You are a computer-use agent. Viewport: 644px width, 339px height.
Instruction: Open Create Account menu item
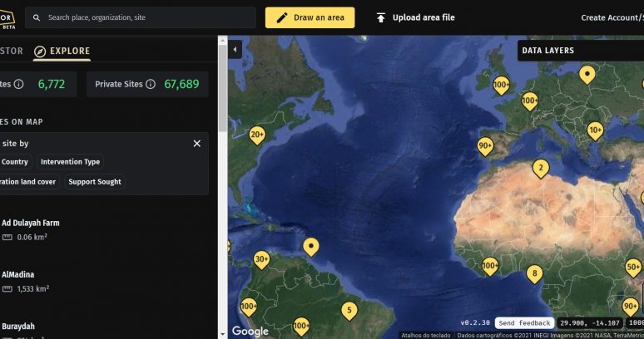tap(612, 17)
